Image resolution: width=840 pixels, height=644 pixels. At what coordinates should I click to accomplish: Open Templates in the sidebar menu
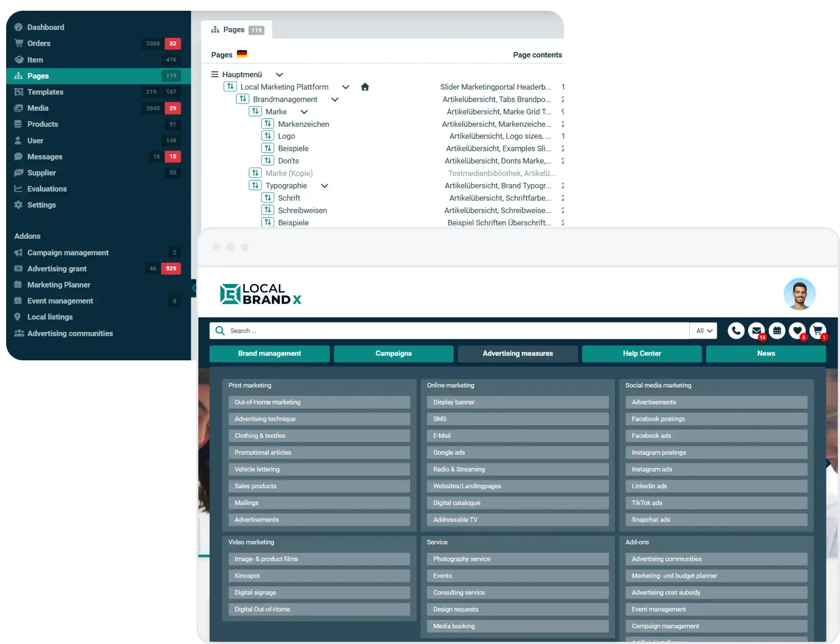coord(45,92)
